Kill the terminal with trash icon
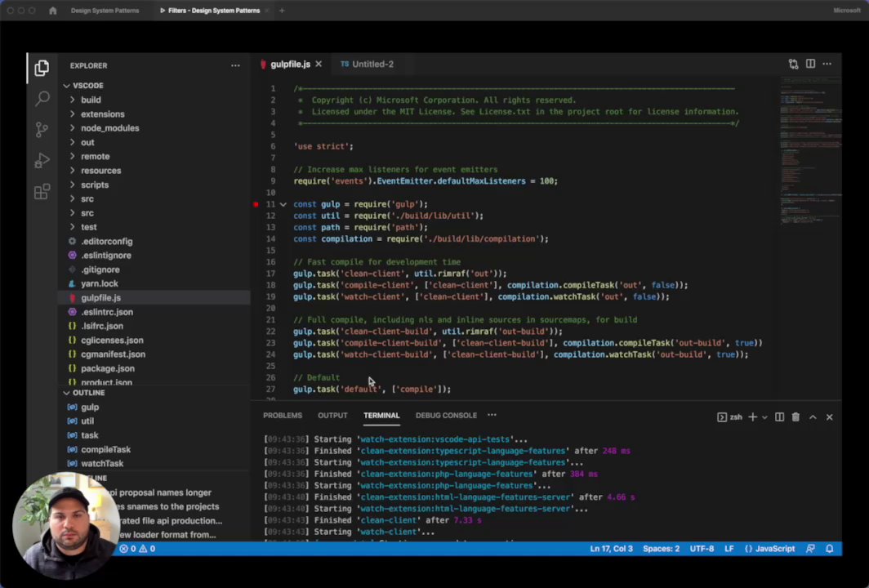Viewport: 869px width, 588px height. [x=795, y=416]
